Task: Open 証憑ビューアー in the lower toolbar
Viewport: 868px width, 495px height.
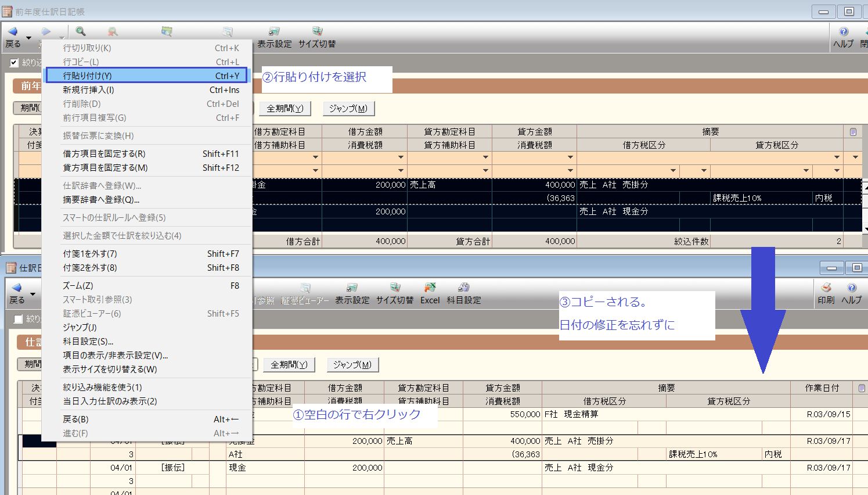Action: point(305,294)
